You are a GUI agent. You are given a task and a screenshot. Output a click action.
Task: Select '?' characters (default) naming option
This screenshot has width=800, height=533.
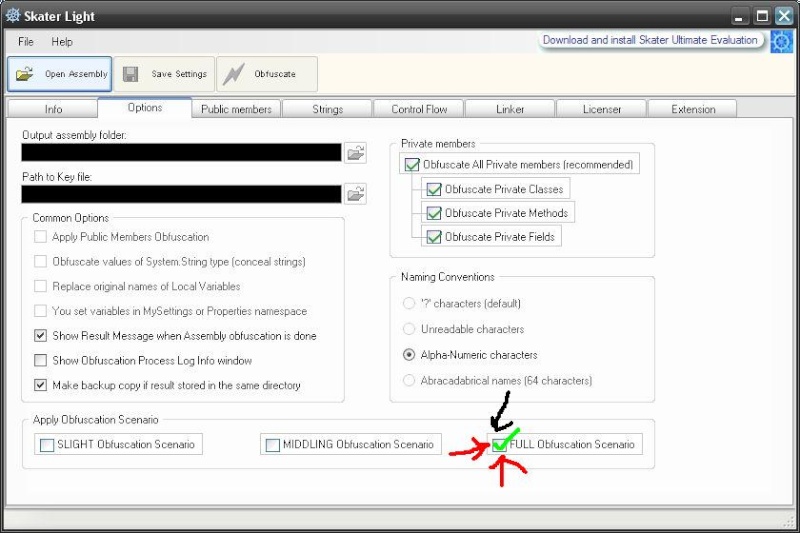(x=409, y=303)
